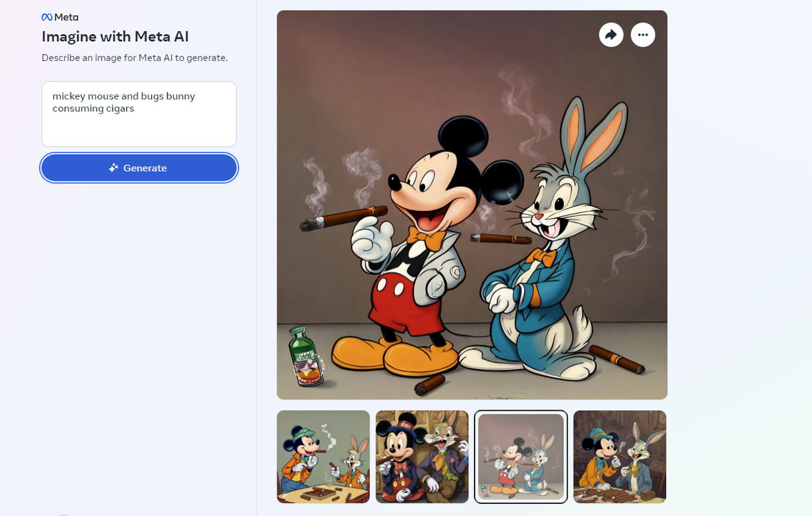This screenshot has height=516, width=812.
Task: Focus the image prompt text box
Action: (x=139, y=114)
